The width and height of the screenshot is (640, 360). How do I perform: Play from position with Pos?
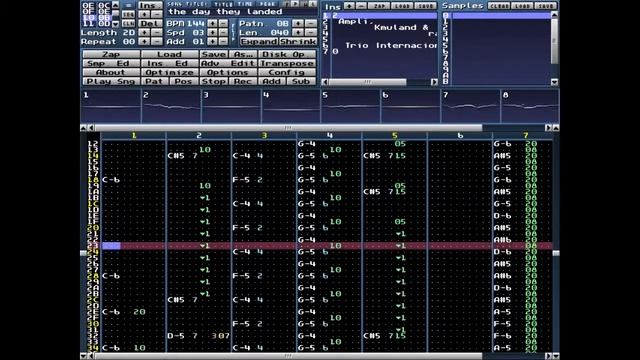[x=184, y=81]
